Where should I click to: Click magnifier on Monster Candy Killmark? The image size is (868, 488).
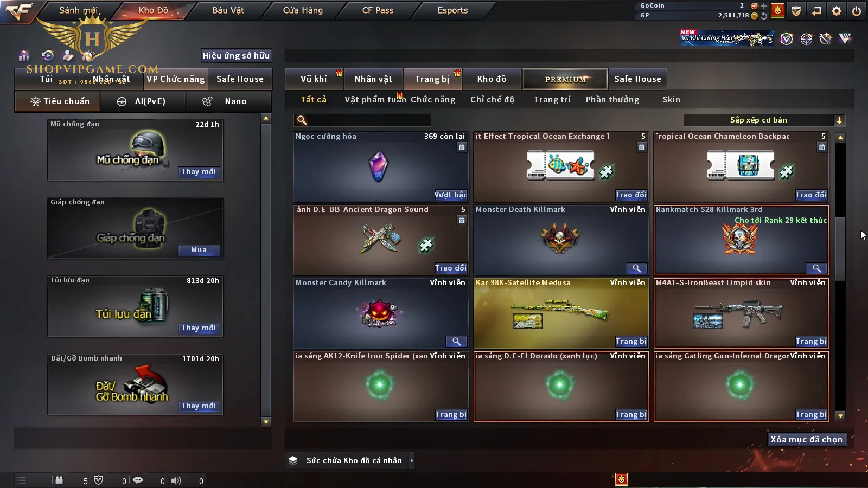coord(456,342)
